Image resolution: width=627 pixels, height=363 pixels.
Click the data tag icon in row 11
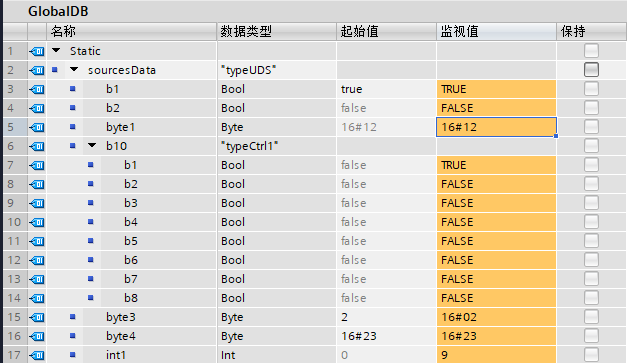click(x=37, y=241)
